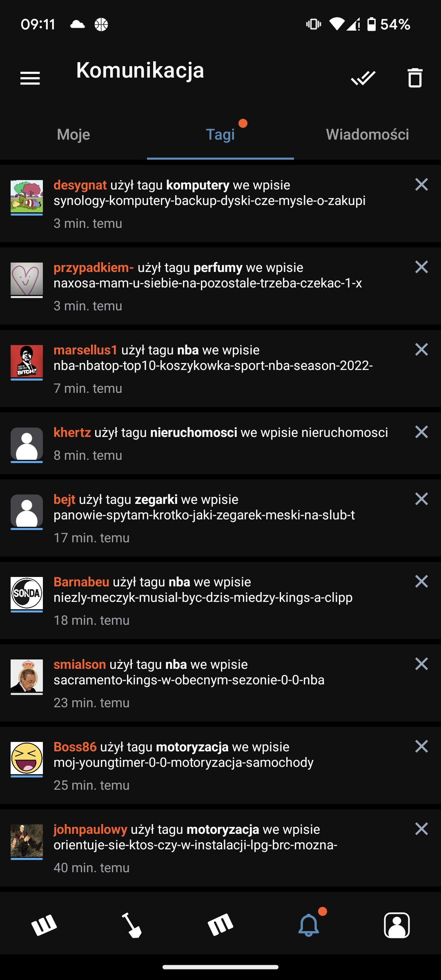
Task: Mark all notifications as read
Action: pyautogui.click(x=363, y=78)
